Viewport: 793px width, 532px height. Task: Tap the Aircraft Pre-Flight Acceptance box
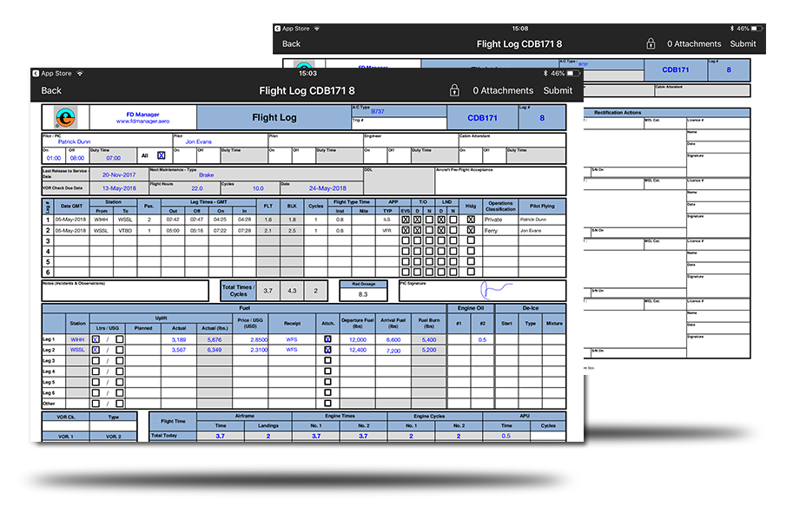pos(500,181)
